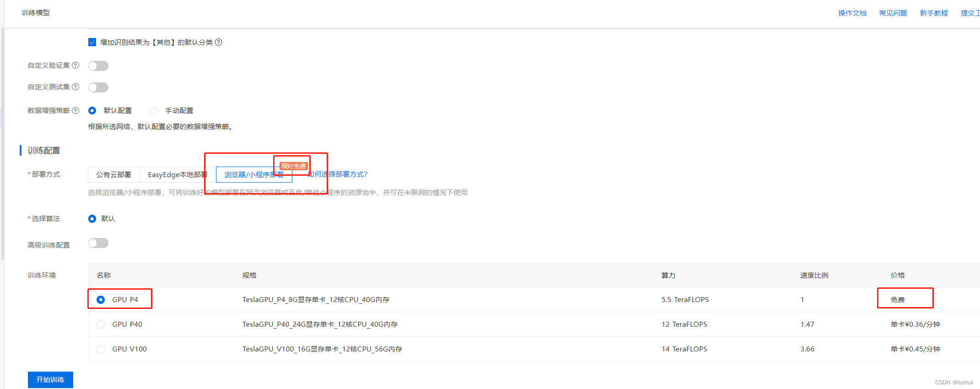This screenshot has width=980, height=389.
Task: Select GPU P4 training environment
Action: pos(101,300)
